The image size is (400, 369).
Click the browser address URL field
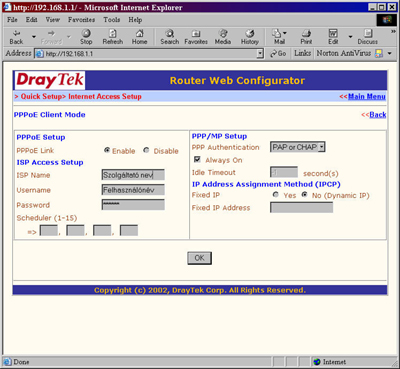149,54
